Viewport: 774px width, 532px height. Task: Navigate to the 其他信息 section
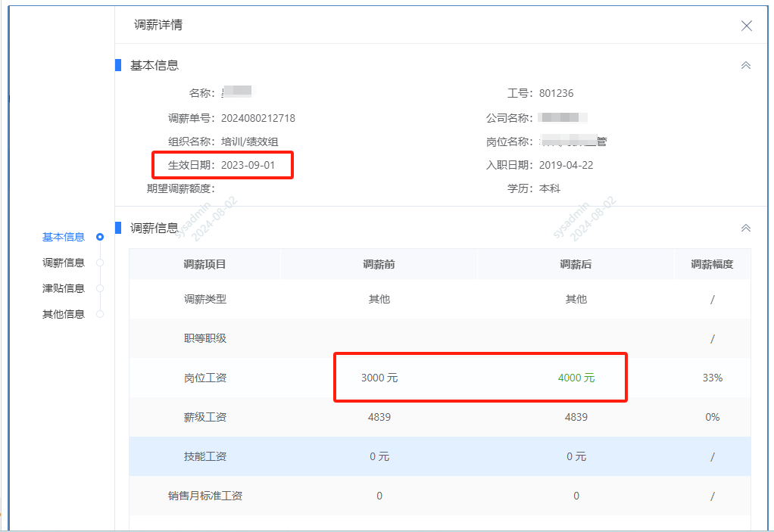[64, 313]
